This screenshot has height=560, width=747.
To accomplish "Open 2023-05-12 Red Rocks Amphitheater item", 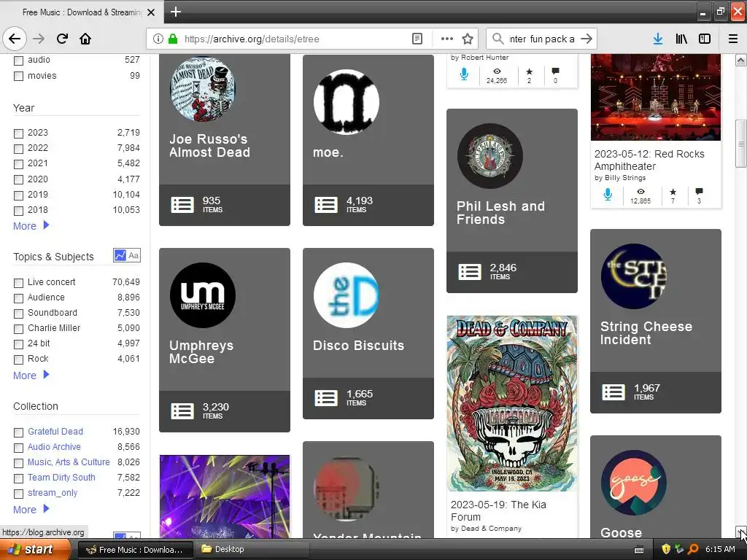I will [x=649, y=160].
